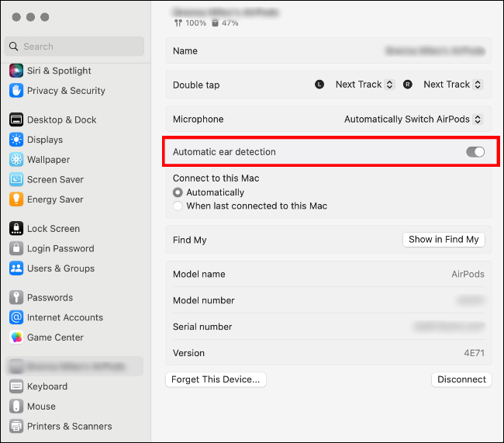
Task: Click the Mouse icon in sidebar
Action: coord(16,406)
